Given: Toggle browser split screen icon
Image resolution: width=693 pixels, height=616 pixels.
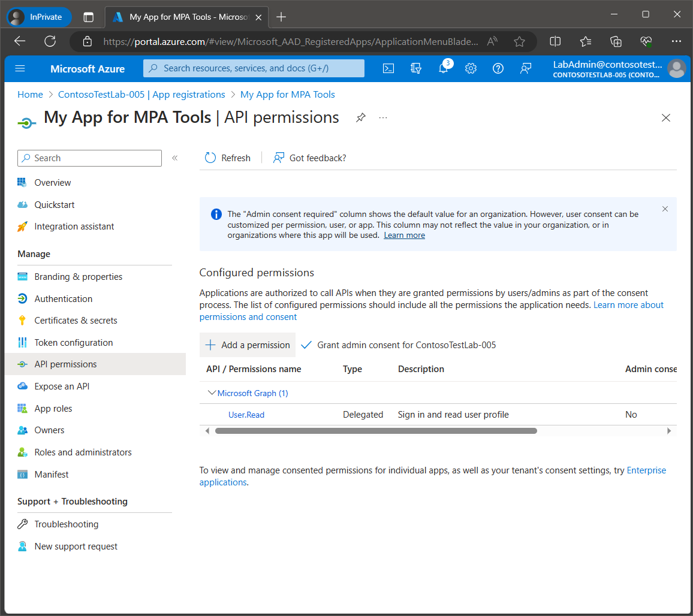Looking at the screenshot, I should [555, 41].
